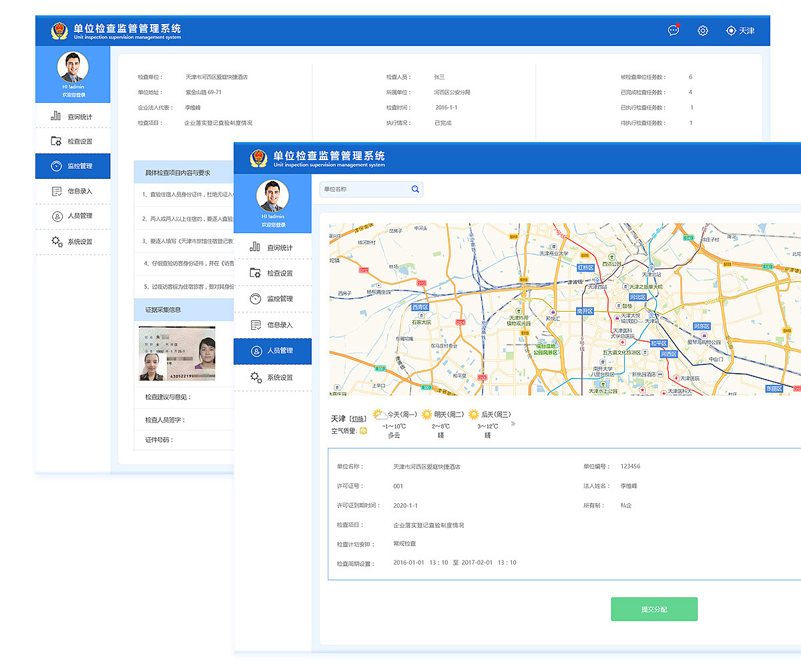Click the 所有制 value 私企

coord(626,505)
